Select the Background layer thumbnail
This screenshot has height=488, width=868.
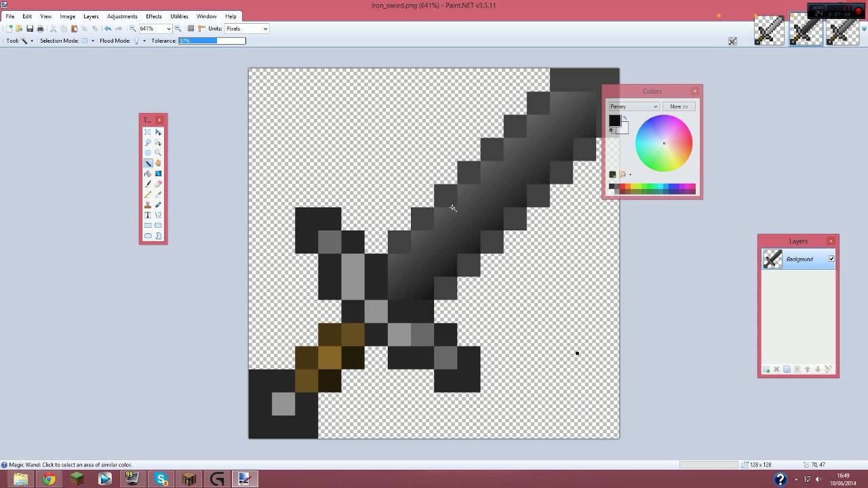tap(772, 259)
